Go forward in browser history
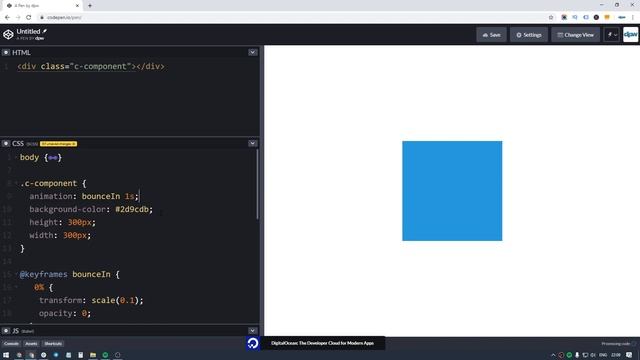Viewport: 640px width, 360px height. [x=18, y=17]
